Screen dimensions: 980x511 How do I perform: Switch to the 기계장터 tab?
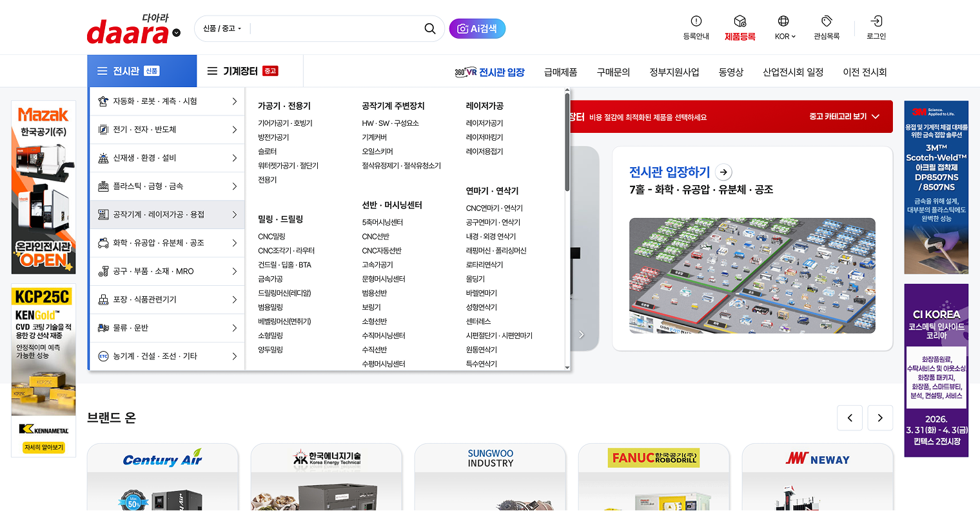[250, 71]
